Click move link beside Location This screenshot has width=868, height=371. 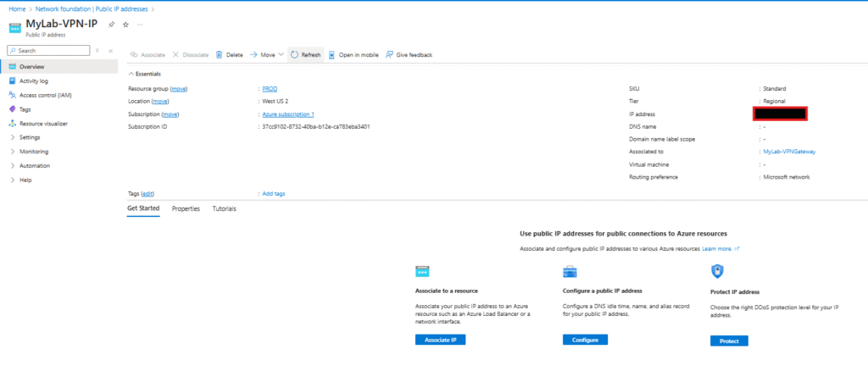point(160,101)
